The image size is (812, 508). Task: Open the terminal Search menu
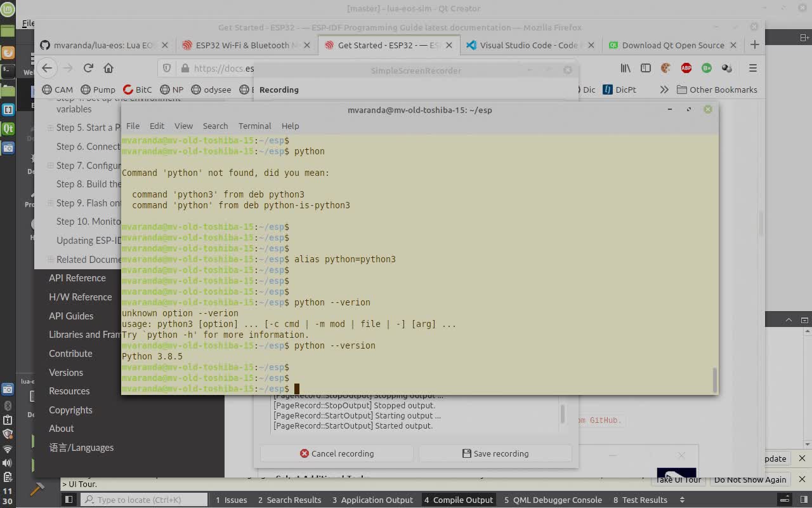[x=215, y=126]
